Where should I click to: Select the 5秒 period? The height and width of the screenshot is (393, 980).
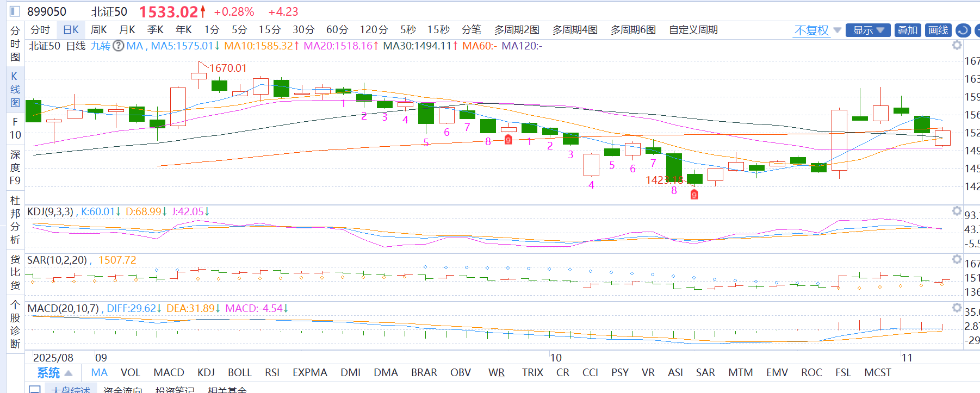pyautogui.click(x=408, y=30)
